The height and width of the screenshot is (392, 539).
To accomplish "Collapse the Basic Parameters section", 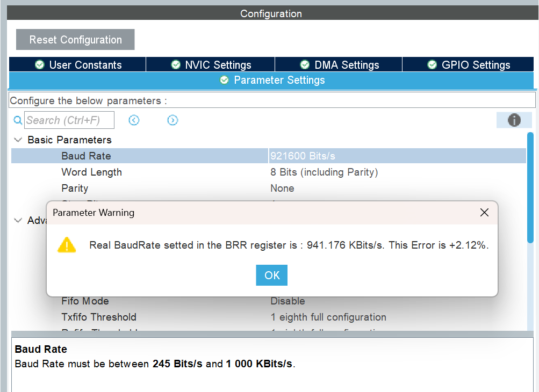I will pos(18,140).
